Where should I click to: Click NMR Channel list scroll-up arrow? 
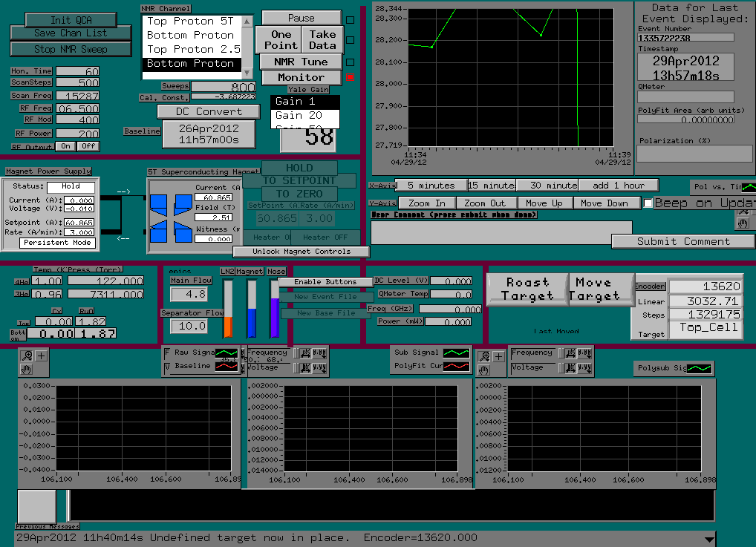247,22
